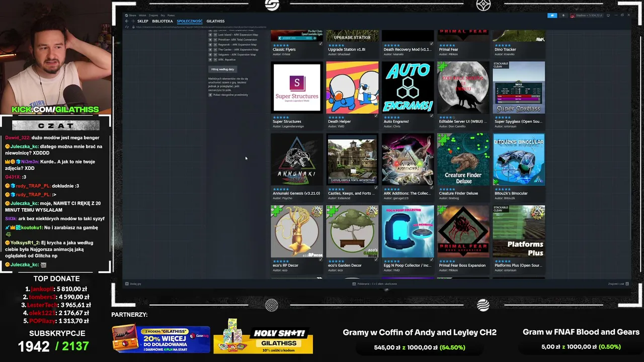Open Steam downloads status in footer

click(375, 284)
